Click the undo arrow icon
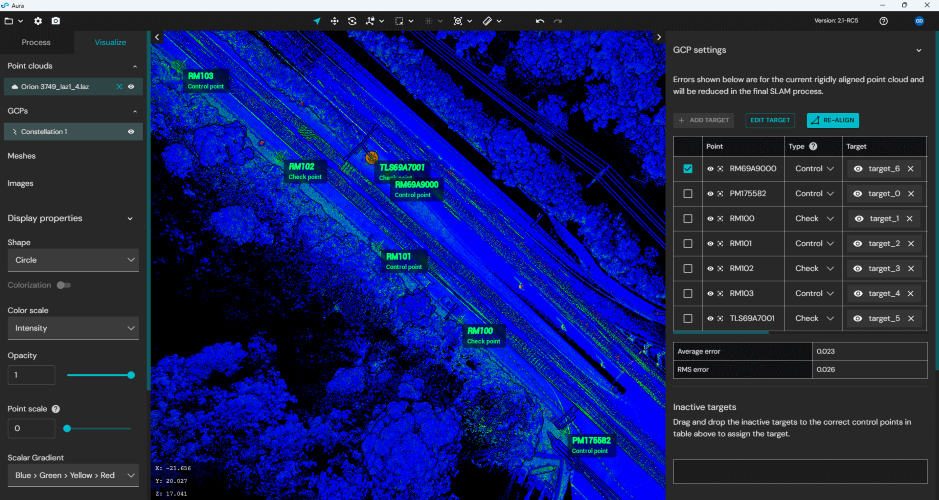939x500 pixels. (x=540, y=20)
